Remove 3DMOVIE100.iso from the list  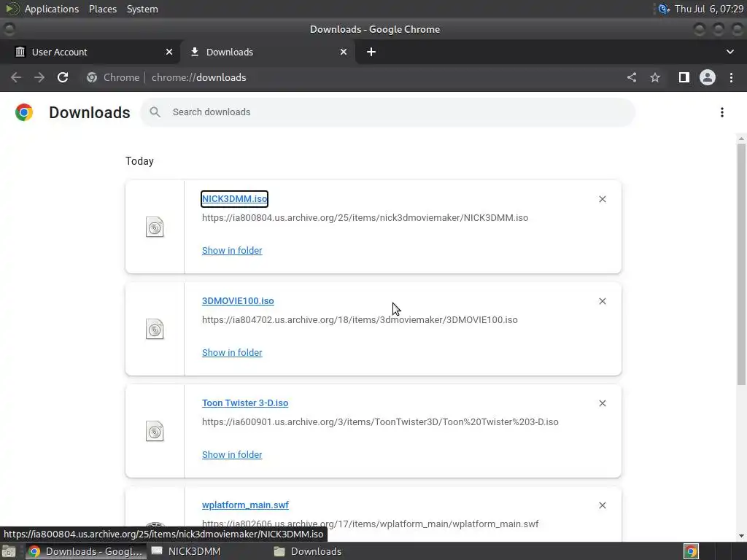(603, 301)
